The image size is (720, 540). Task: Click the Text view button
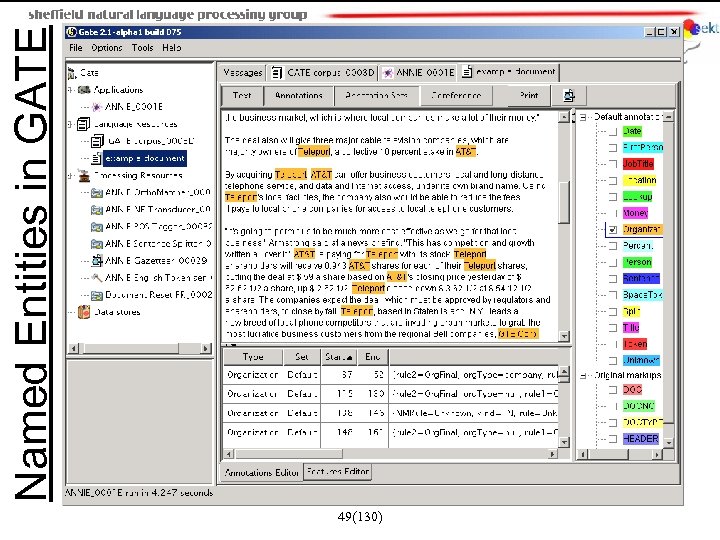(242, 96)
